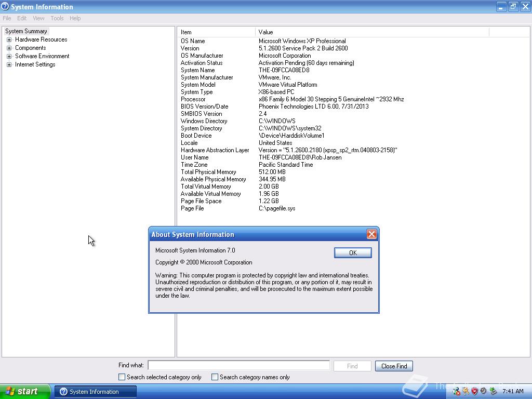Select System Summary in the tree
The image size is (532, 399).
[x=26, y=31]
